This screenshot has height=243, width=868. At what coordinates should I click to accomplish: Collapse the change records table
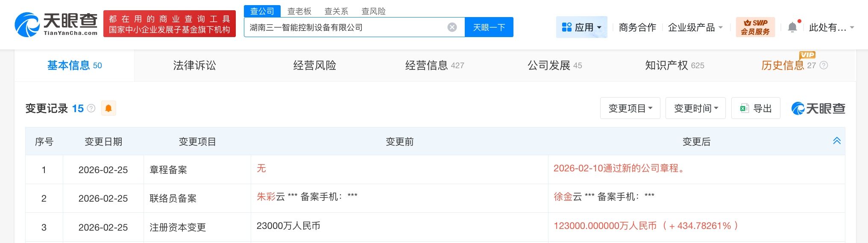(x=836, y=141)
